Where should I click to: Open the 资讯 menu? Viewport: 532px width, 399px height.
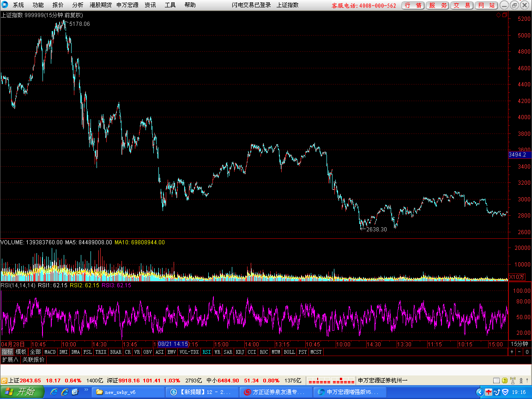tap(150, 5)
